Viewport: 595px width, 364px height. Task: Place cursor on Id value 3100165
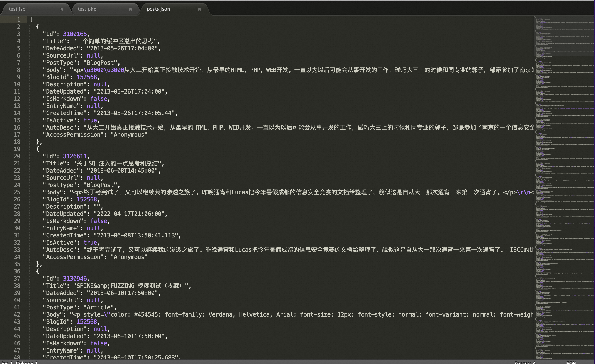75,34
